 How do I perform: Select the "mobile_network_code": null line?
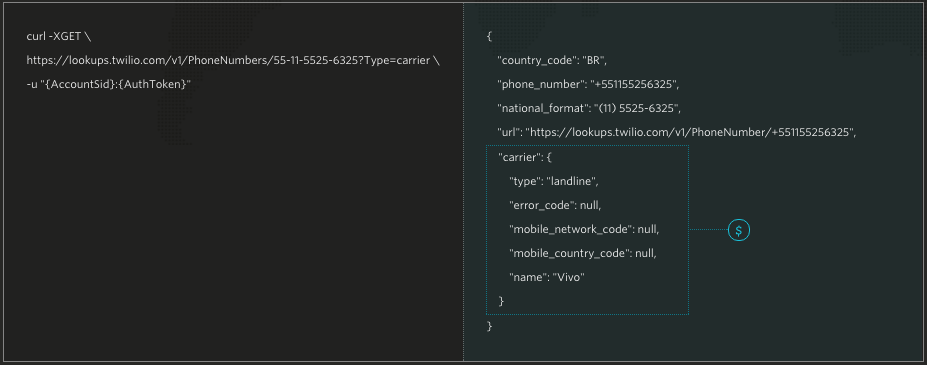coord(584,230)
